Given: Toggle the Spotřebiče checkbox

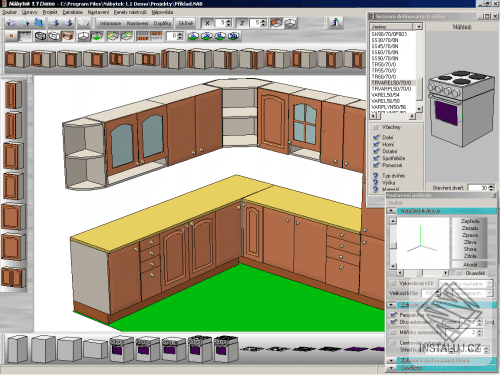Looking at the screenshot, I should (376, 158).
